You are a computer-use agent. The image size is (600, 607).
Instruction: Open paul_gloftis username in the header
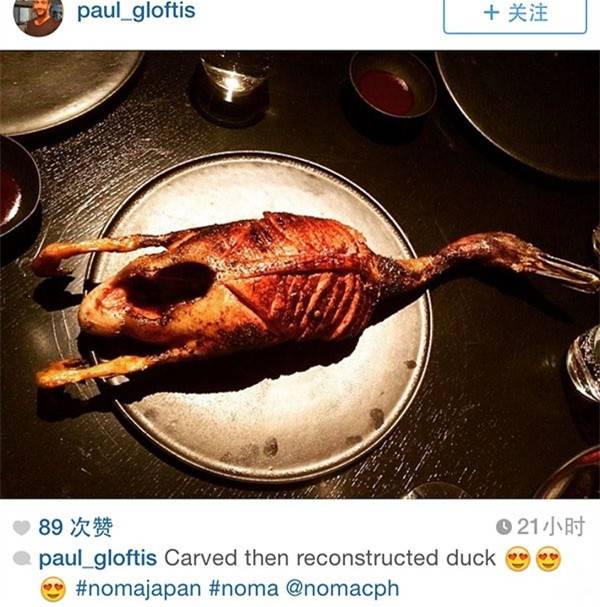[136, 11]
